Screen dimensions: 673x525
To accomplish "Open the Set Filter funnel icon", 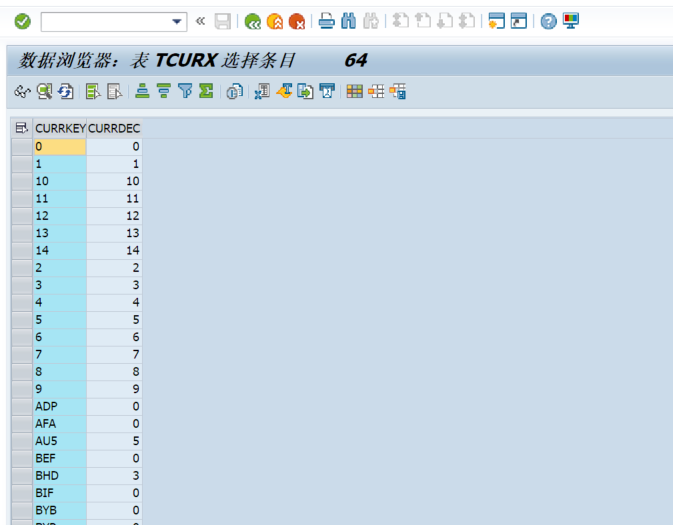I will click(x=185, y=91).
